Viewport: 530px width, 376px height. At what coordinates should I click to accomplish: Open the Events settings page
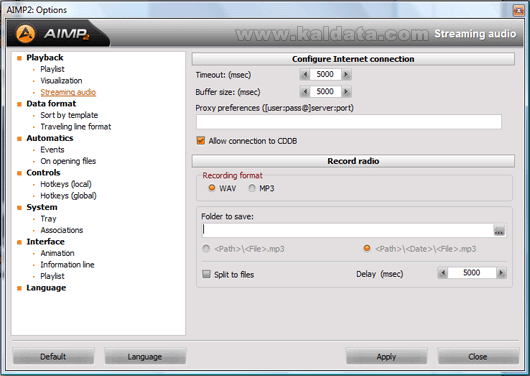[52, 149]
